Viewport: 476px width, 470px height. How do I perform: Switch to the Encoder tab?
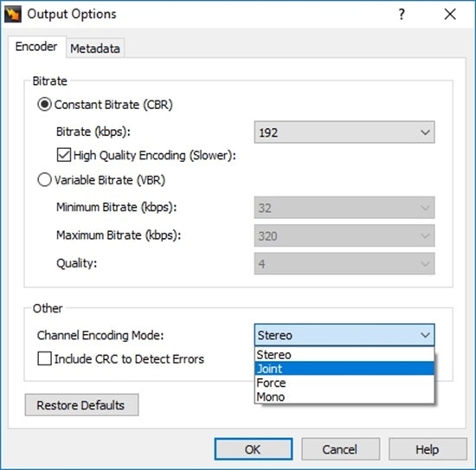[36, 47]
